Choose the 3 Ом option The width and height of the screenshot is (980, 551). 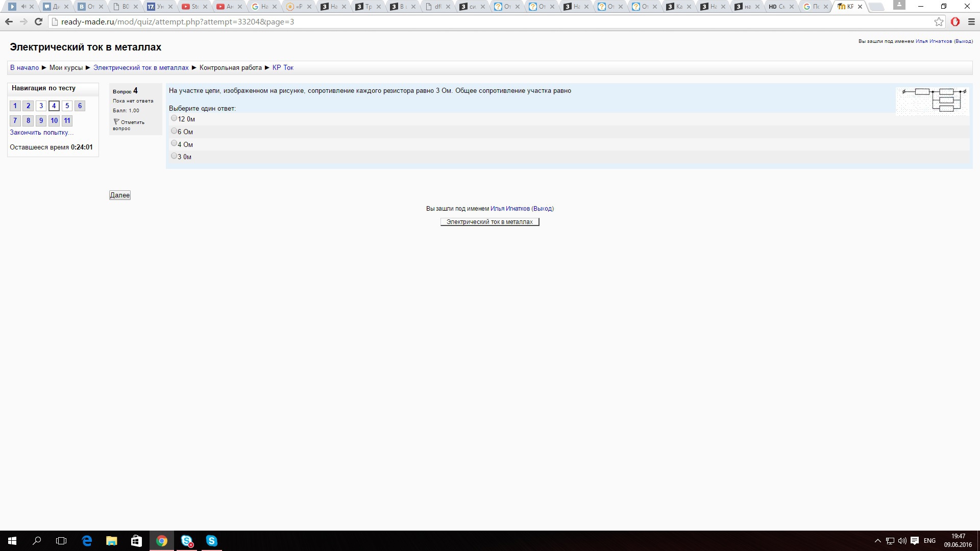coord(174,156)
